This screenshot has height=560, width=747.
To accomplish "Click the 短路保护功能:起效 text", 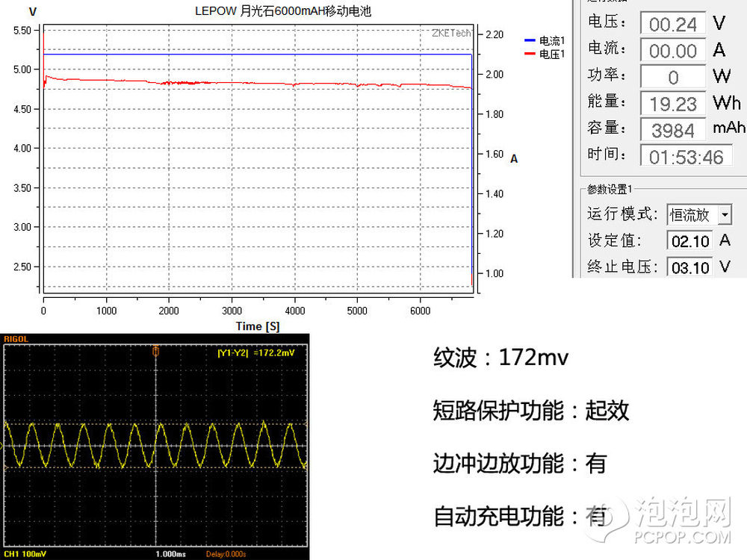I will pos(531,410).
